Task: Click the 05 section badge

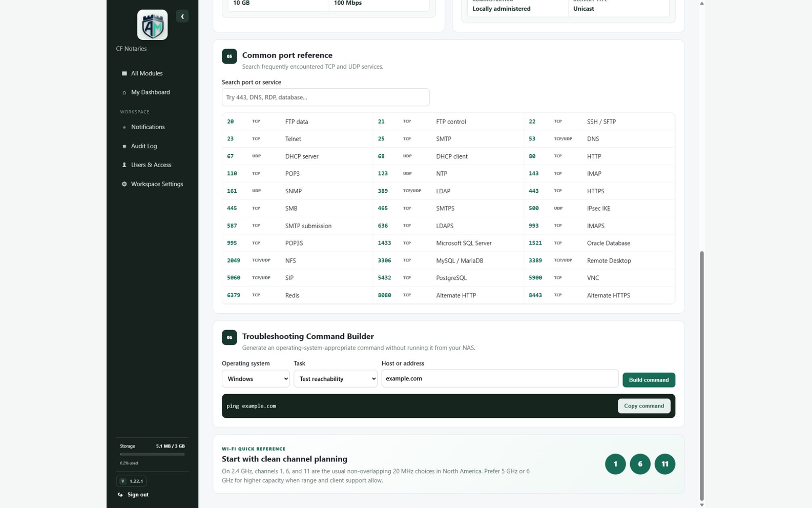Action: click(x=229, y=56)
